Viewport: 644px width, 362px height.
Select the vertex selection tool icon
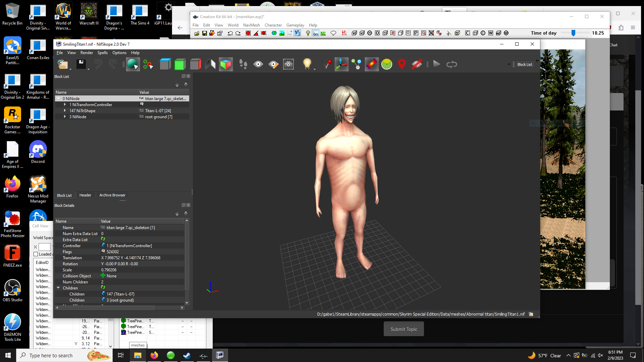point(148,64)
